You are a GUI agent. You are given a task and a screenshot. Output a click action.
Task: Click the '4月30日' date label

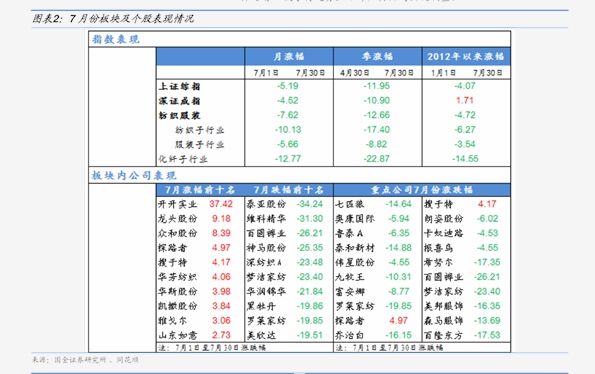click(x=354, y=72)
